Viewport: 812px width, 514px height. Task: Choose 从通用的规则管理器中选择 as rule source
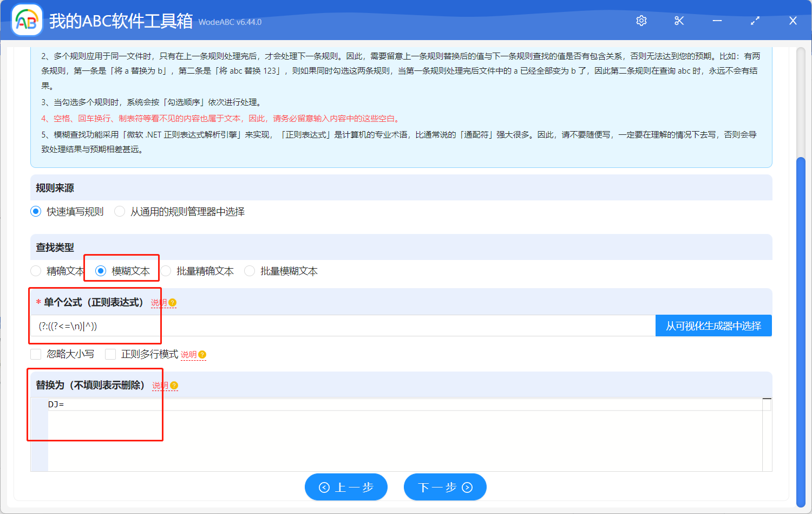119,211
